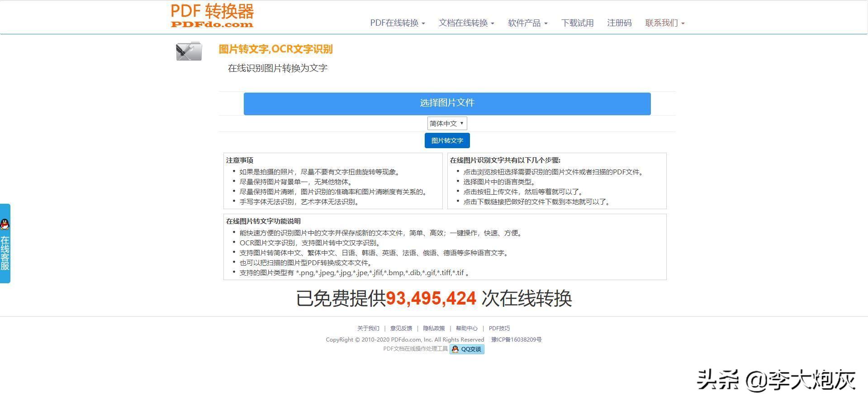
Task: Open the PDF在线转换 dropdown menu
Action: tap(398, 23)
